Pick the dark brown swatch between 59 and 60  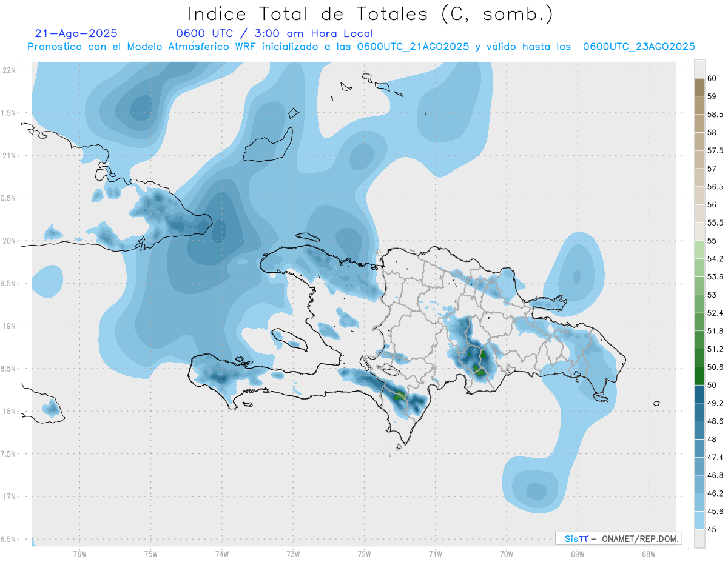[699, 87]
